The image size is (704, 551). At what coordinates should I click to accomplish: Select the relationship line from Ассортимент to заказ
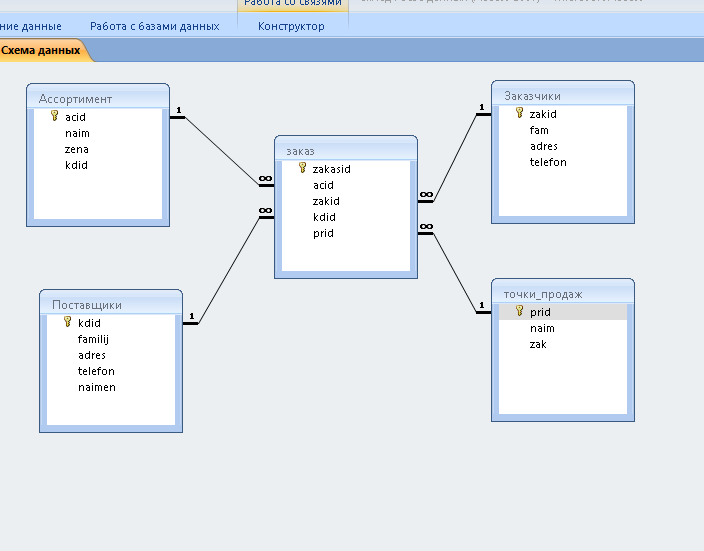pos(222,151)
